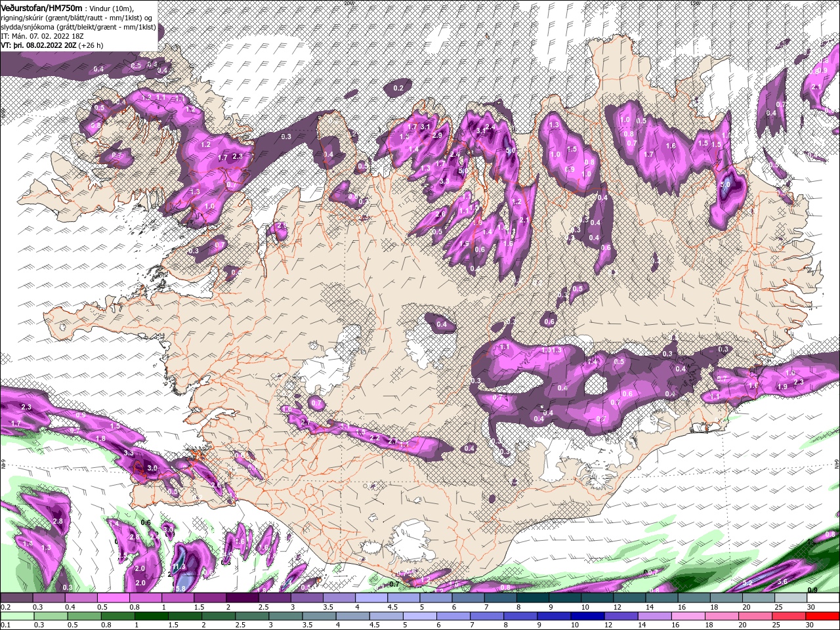Screen dimensions: 840x630
Task: Pick the bright pink swatch between 0.5 and 0.8
Action: [x=113, y=598]
